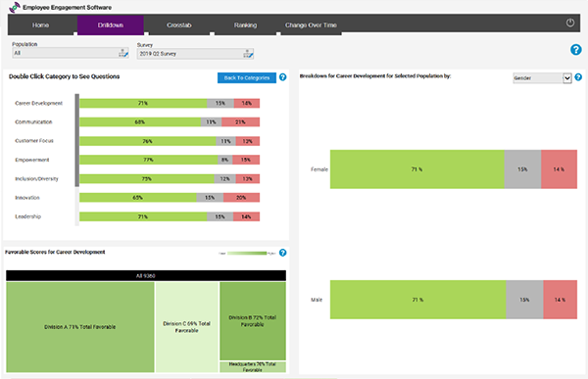The width and height of the screenshot is (588, 379).
Task: Click the category list vertical scrollbar
Action: 76,140
